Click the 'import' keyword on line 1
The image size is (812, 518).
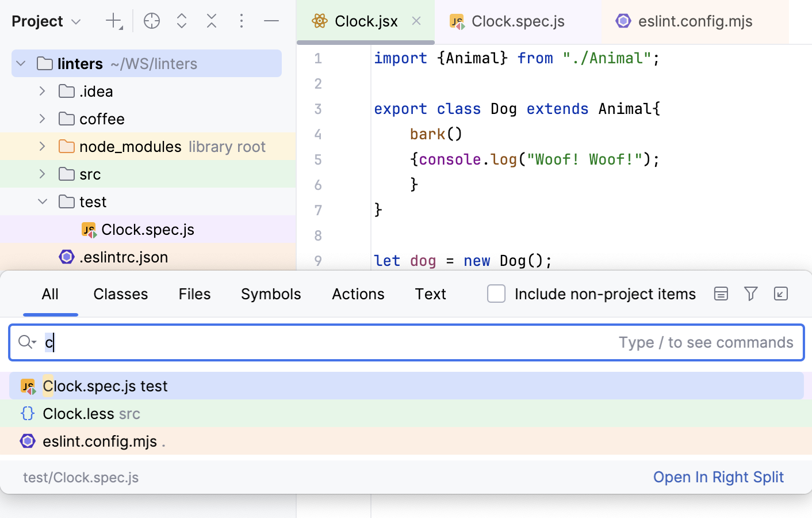pyautogui.click(x=401, y=58)
